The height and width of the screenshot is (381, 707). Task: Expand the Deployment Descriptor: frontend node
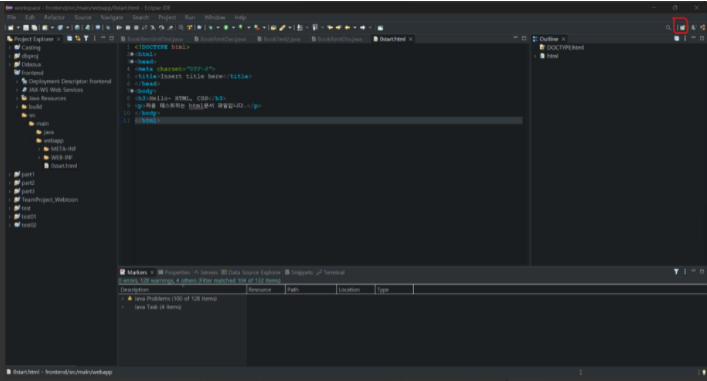(17, 81)
